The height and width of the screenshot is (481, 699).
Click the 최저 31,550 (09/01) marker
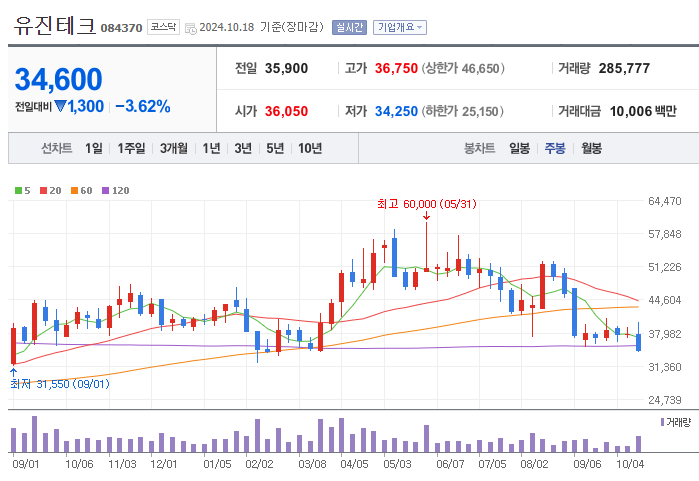(x=60, y=384)
